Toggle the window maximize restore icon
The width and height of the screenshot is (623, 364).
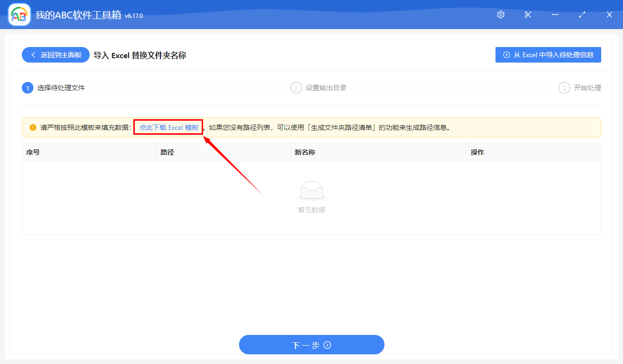point(582,15)
